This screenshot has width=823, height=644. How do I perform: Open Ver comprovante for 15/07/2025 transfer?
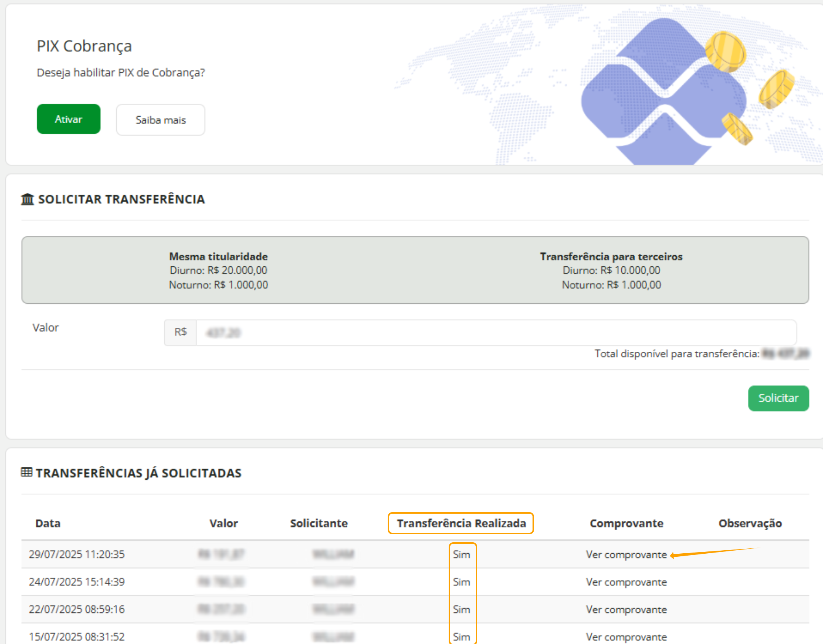point(626,636)
